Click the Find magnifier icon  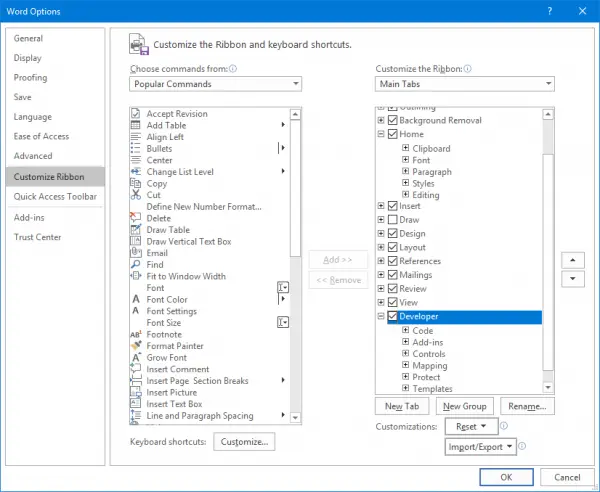coord(135,264)
